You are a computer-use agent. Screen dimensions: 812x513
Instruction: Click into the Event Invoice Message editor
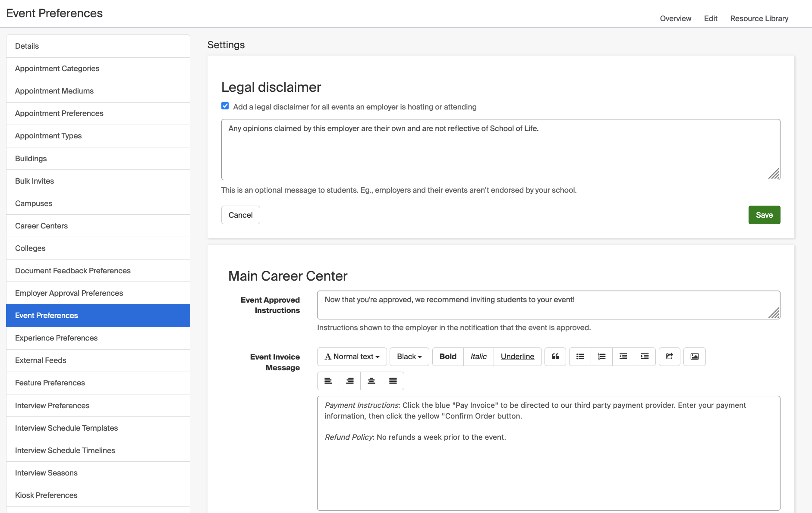[549, 453]
